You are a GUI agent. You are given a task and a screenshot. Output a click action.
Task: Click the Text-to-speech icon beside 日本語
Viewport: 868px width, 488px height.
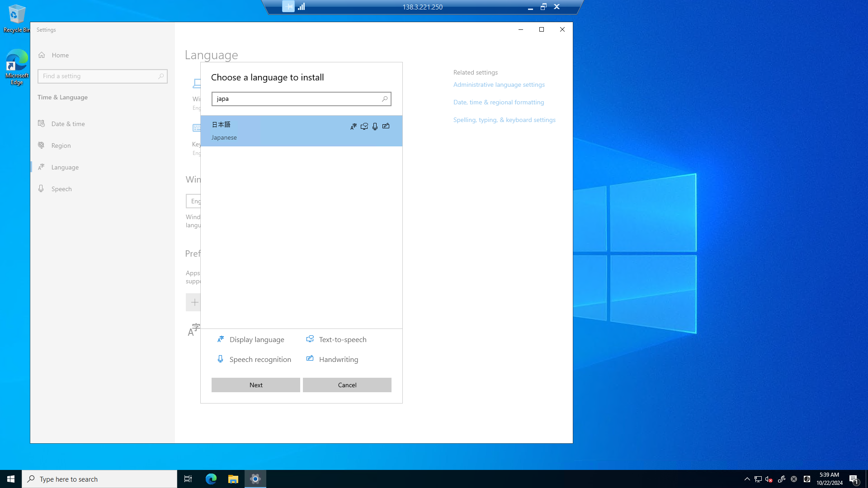pyautogui.click(x=364, y=126)
